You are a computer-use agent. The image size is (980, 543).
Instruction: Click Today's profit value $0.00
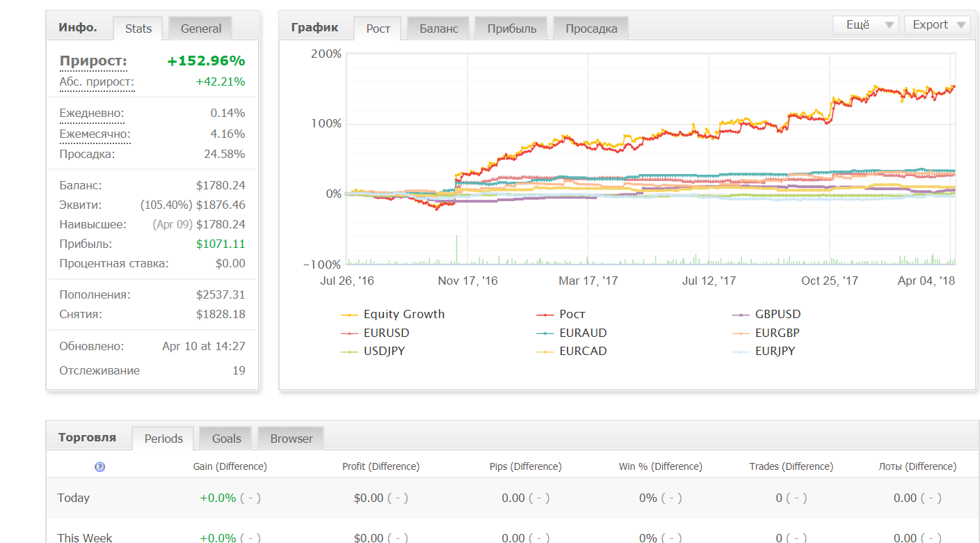pos(369,498)
